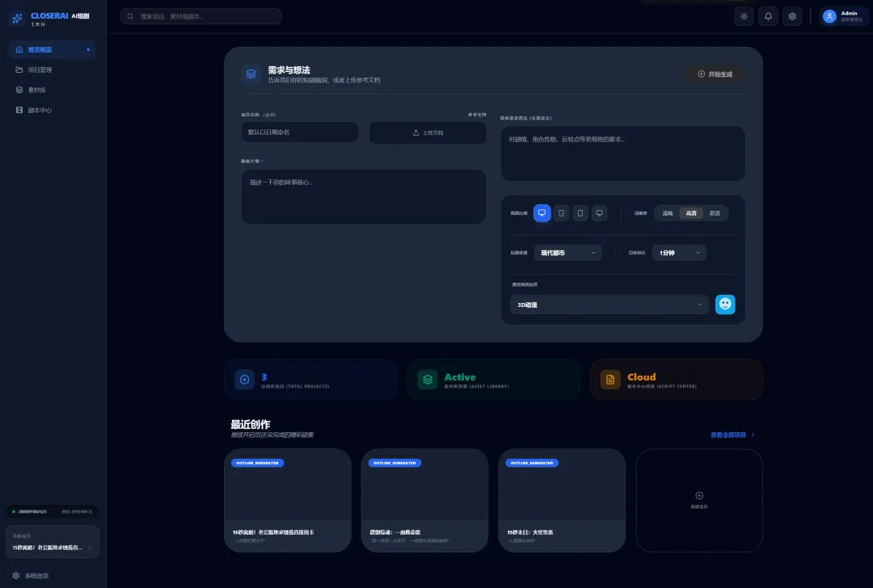
Task: Open 项目管理 in the sidebar
Action: click(52, 69)
